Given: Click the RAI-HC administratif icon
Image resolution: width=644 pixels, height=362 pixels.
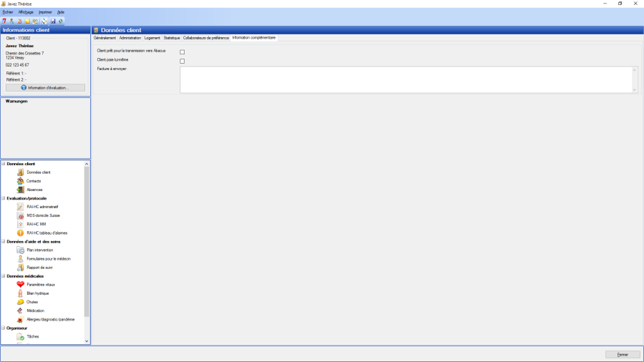Looking at the screenshot, I should pos(20,207).
